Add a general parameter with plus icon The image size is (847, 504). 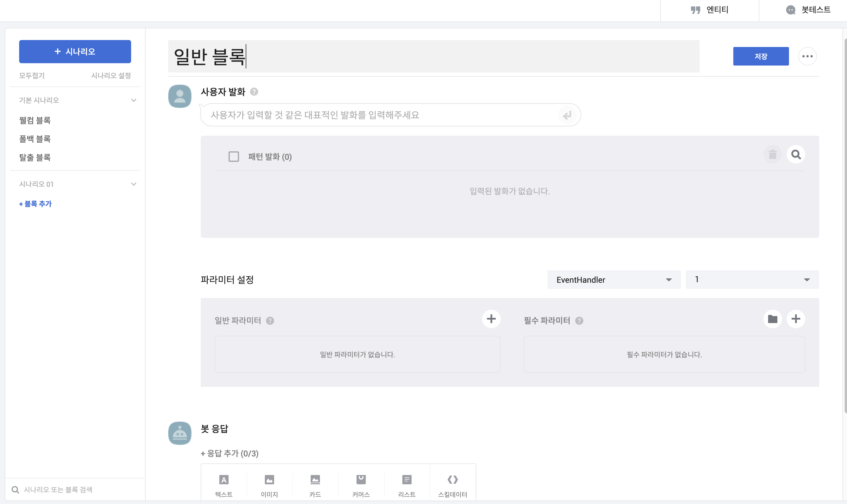tap(491, 319)
